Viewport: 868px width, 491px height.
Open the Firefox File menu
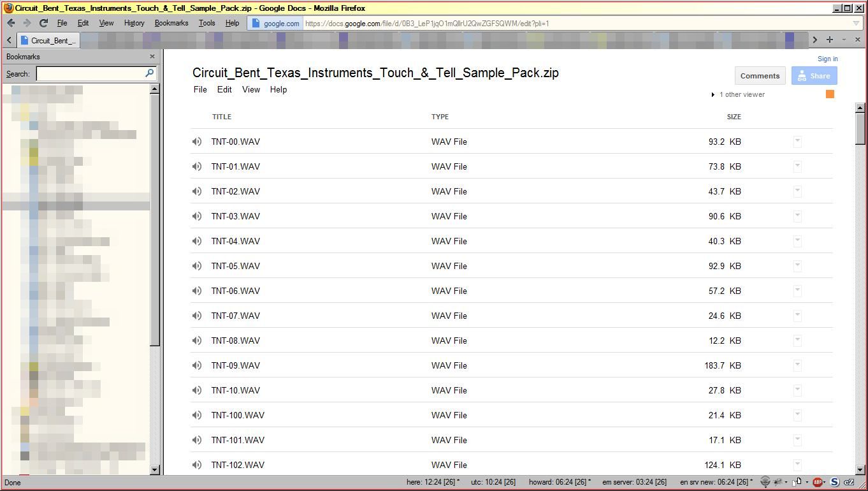(x=62, y=23)
